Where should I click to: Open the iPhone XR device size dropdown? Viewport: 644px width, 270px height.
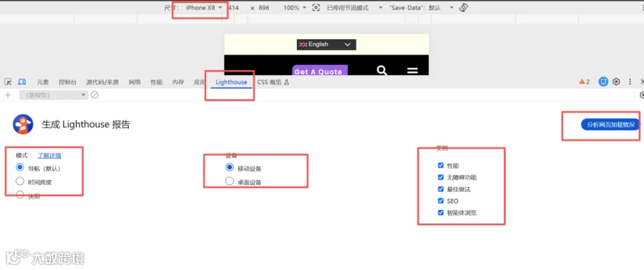204,8
